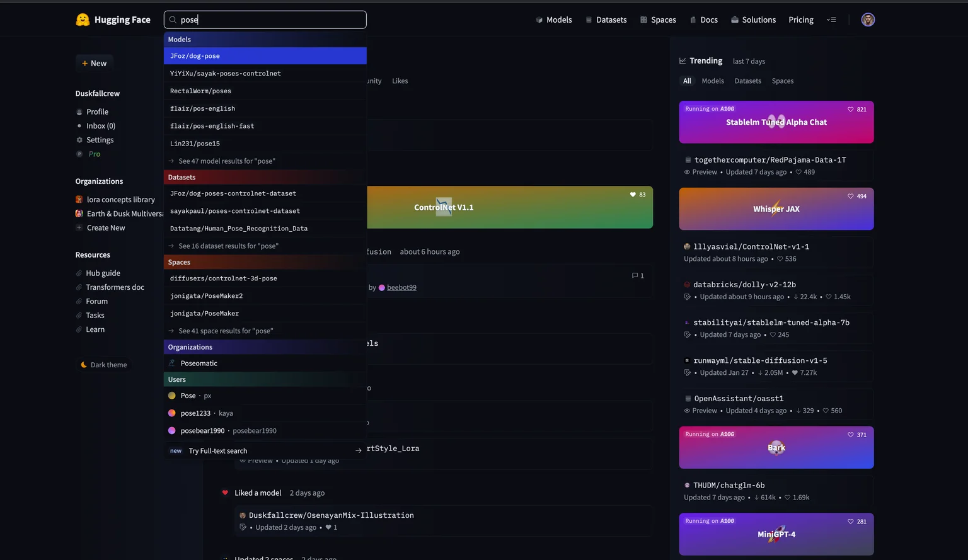This screenshot has height=560, width=968.
Task: Select the Likes tab
Action: (x=400, y=81)
